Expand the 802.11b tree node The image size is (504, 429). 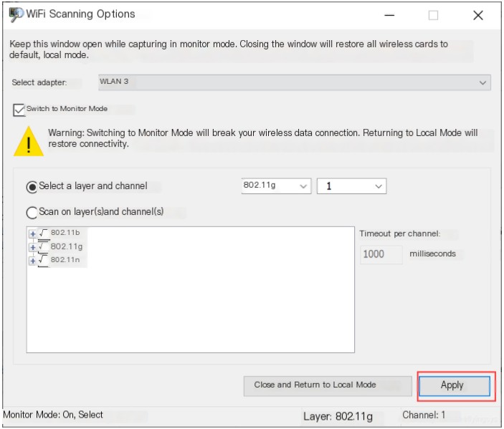(32, 233)
